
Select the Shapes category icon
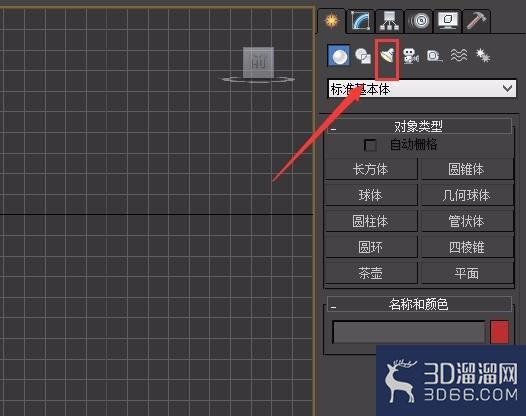(363, 56)
